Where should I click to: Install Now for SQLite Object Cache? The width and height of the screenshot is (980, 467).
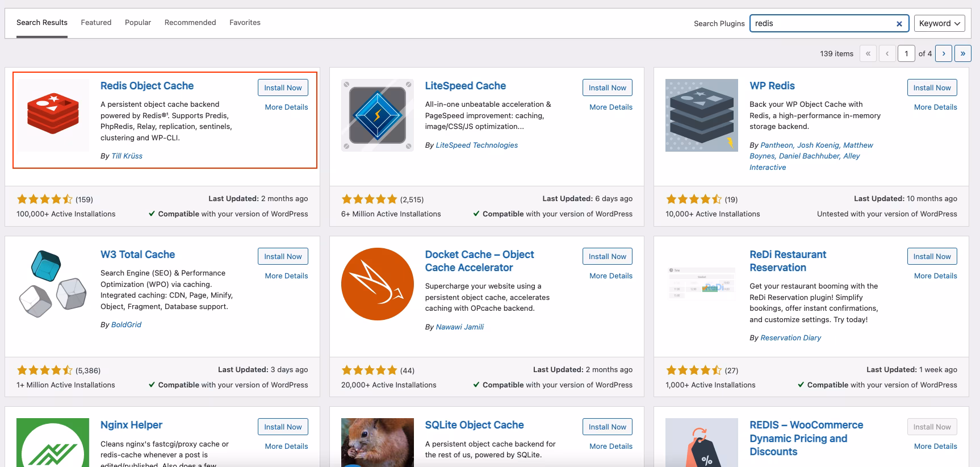pyautogui.click(x=608, y=427)
